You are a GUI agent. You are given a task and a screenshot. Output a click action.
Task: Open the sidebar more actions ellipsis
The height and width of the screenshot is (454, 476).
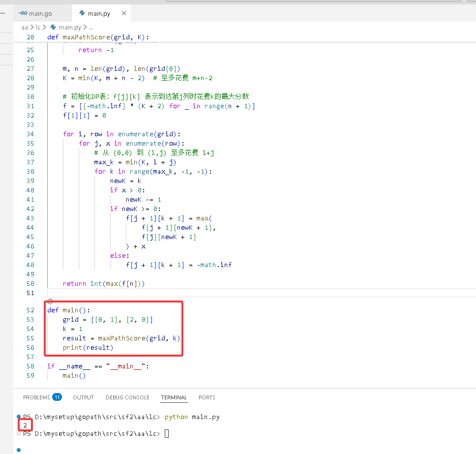(x=2, y=13)
